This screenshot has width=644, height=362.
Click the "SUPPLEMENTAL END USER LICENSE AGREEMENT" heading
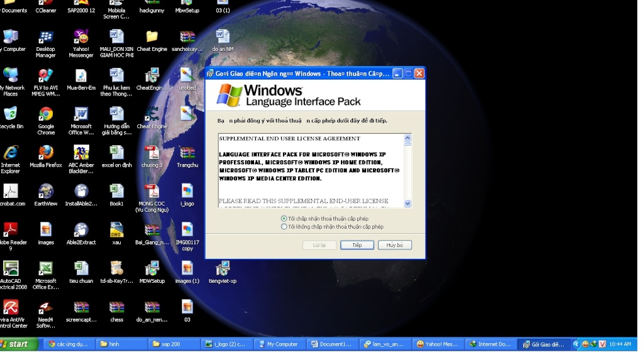point(289,138)
